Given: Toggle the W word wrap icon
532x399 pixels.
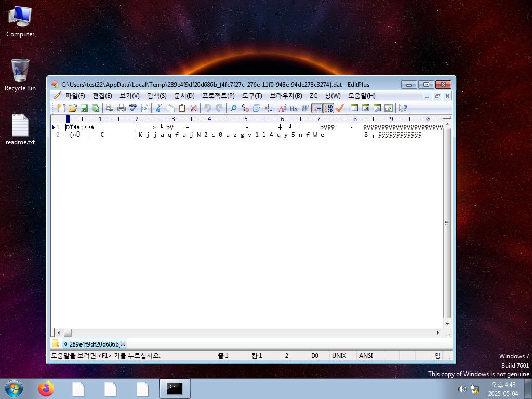Looking at the screenshot, I should [x=305, y=108].
